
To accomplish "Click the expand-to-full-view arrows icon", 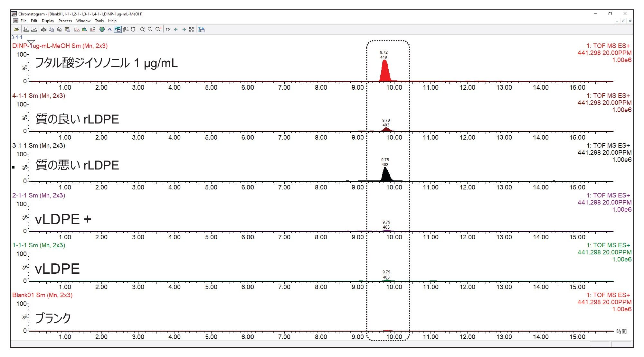I will [192, 29].
